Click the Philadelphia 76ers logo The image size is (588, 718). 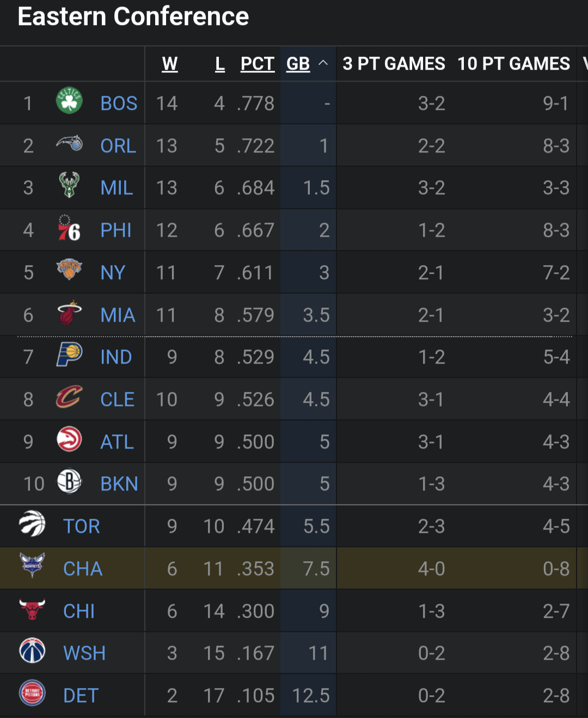click(x=69, y=228)
